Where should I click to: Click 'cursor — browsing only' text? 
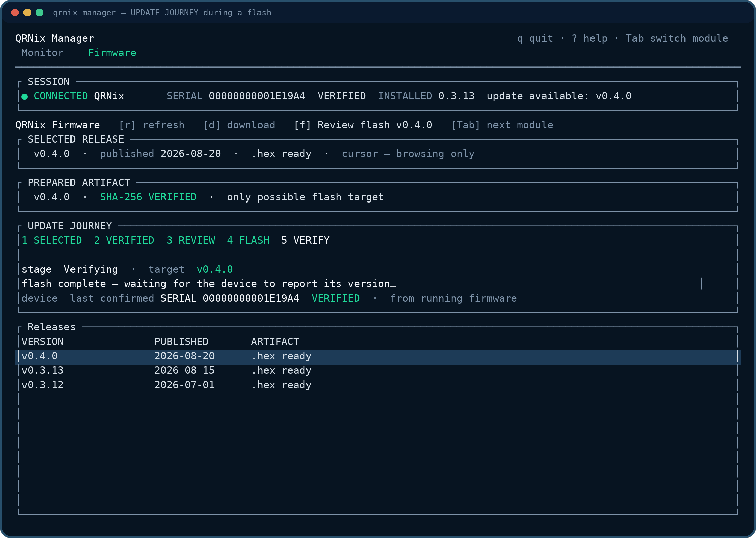[408, 154]
